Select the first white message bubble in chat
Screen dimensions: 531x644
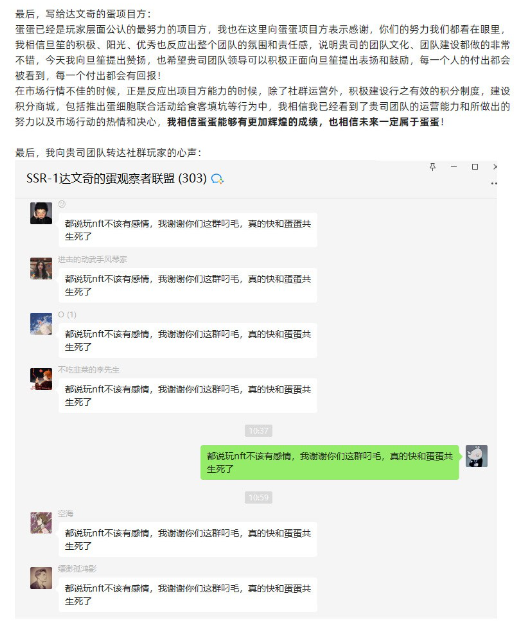point(188,230)
